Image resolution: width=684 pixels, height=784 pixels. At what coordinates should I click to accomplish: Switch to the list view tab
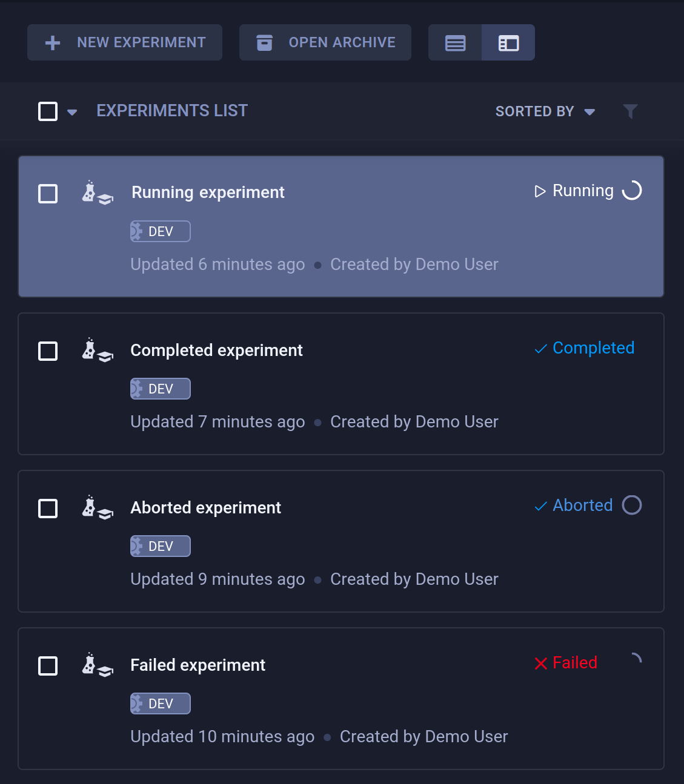455,42
